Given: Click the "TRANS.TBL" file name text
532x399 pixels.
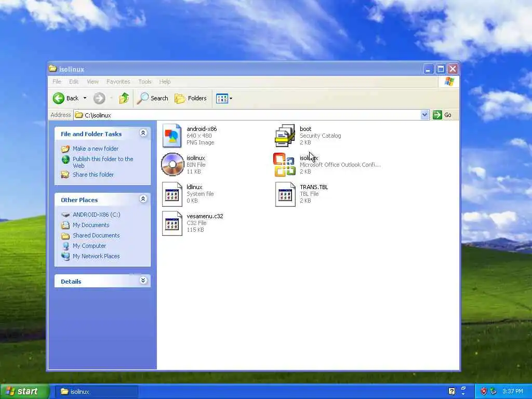Looking at the screenshot, I should (314, 187).
